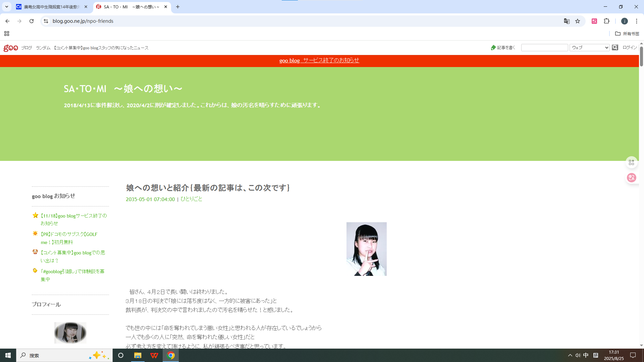
Task: Open the ランダム menu link
Action: tap(43, 48)
